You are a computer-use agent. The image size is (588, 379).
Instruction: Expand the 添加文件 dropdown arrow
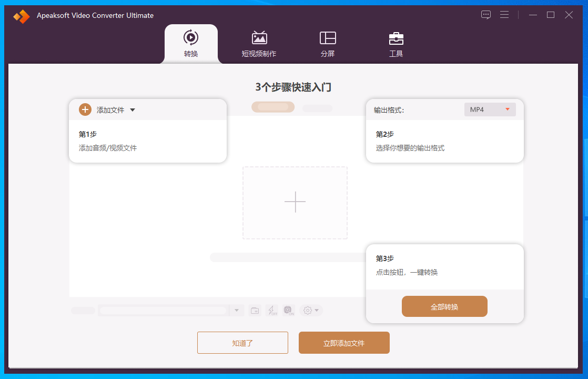pyautogui.click(x=133, y=110)
